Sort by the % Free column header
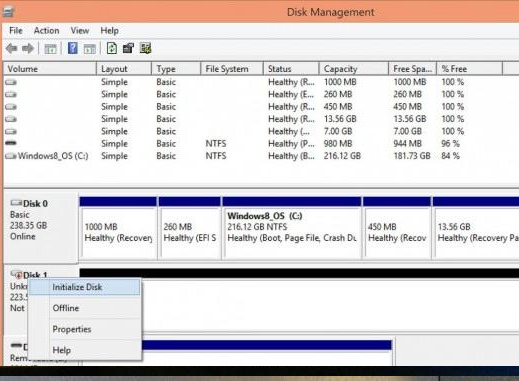519x381 pixels. coord(469,69)
